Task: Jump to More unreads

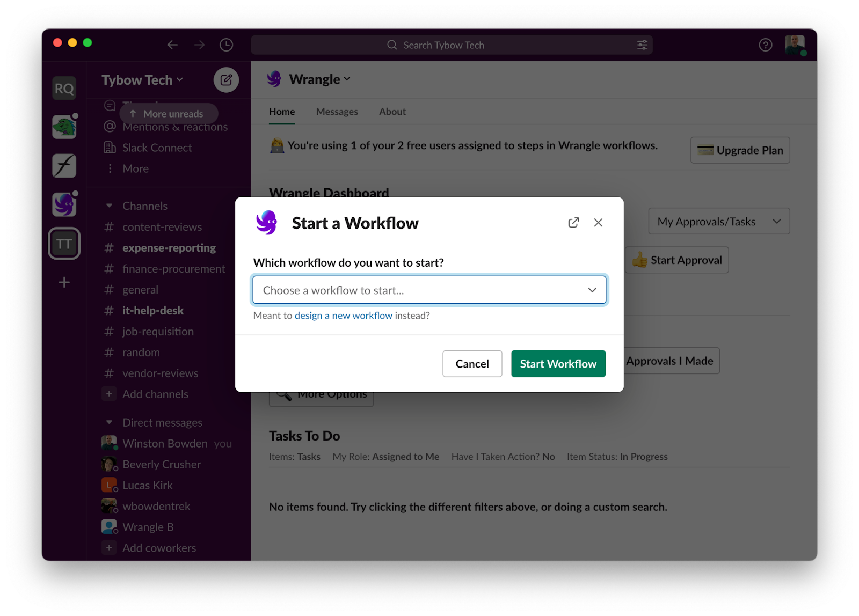Action: coord(169,114)
